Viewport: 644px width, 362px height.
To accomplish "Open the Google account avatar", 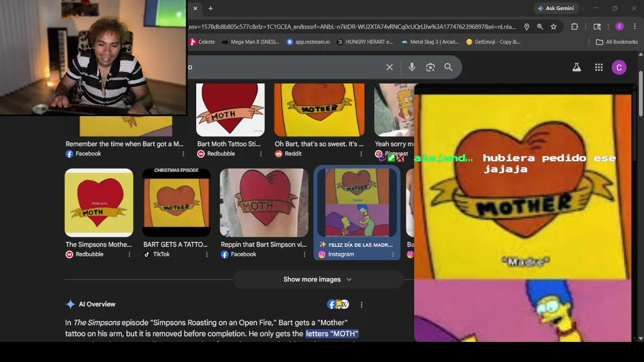I will pyautogui.click(x=619, y=67).
